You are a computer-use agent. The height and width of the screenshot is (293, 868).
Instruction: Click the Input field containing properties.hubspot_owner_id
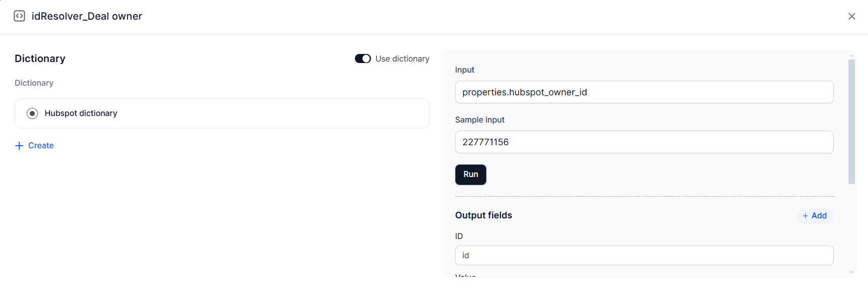[x=644, y=92]
